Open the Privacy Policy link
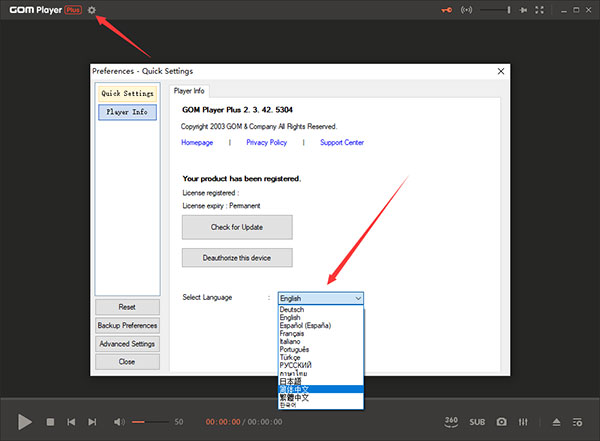 [x=267, y=142]
